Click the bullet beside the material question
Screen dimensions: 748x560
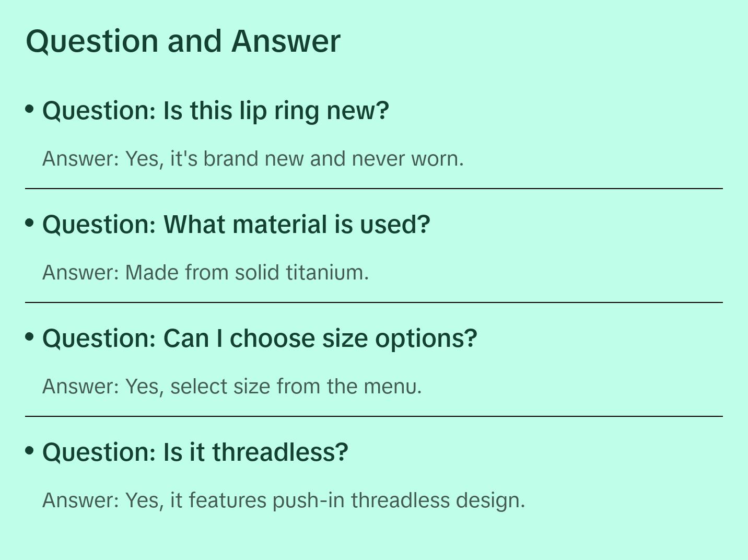click(x=30, y=223)
